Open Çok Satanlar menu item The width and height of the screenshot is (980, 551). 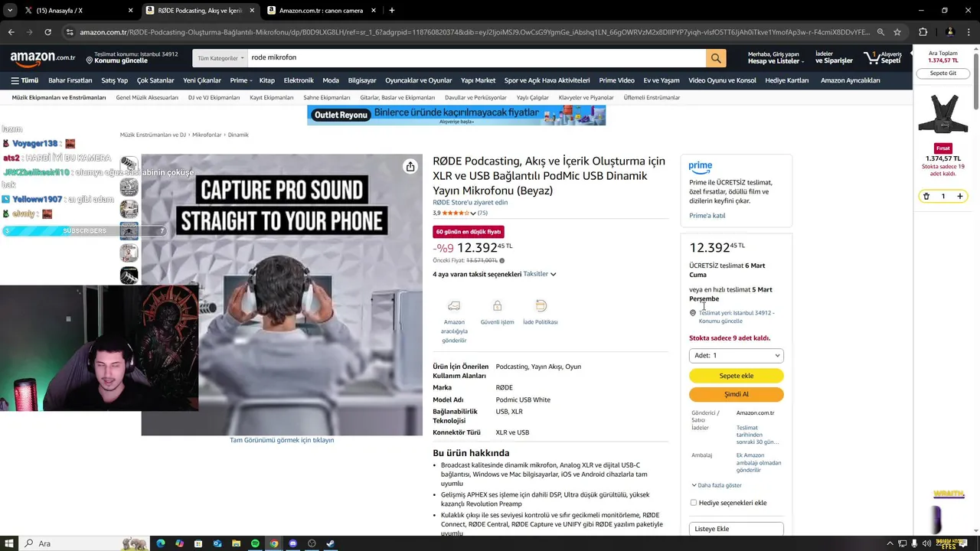click(155, 80)
